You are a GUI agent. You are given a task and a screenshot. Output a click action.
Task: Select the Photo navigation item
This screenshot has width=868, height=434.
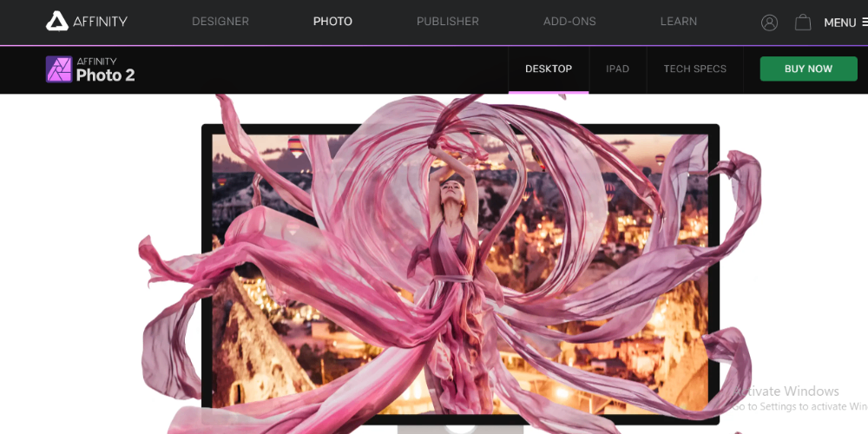click(x=332, y=22)
